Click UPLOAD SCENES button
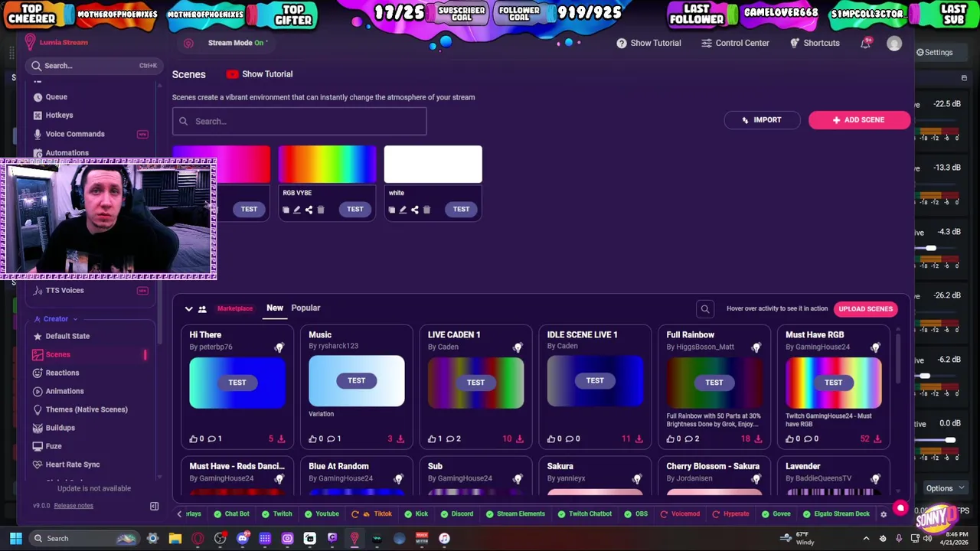 [865, 309]
